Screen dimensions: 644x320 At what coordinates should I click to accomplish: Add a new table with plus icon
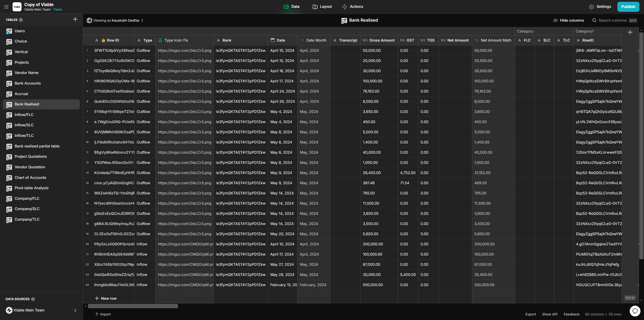pyautogui.click(x=75, y=19)
